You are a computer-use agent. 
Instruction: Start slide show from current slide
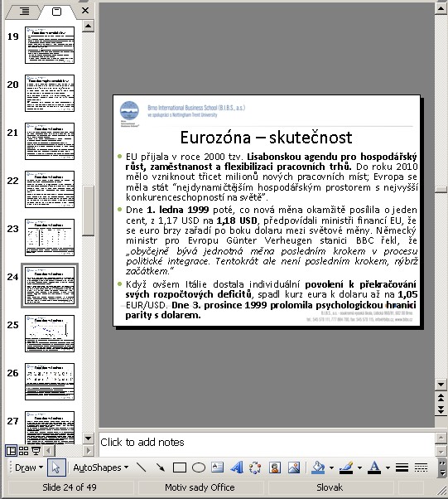(x=36, y=451)
